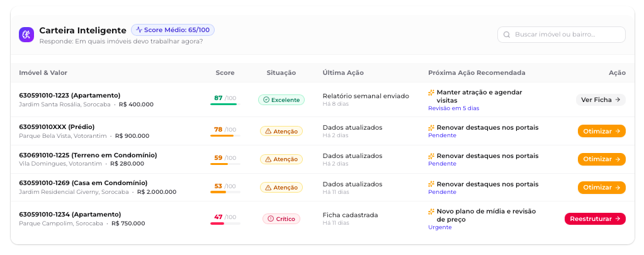Click Ficha cadastrada text
The height and width of the screenshot is (255, 644).
pyautogui.click(x=351, y=215)
